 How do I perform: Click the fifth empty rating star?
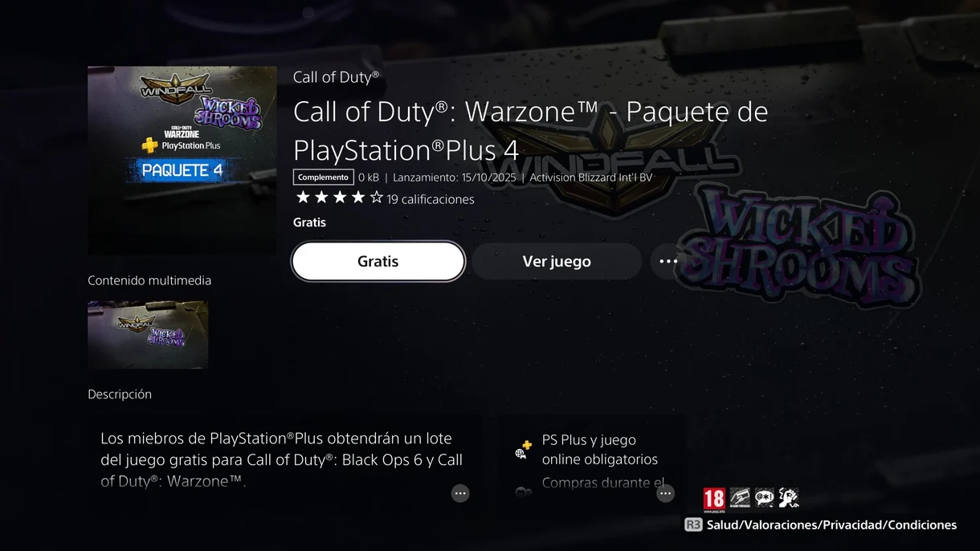(x=377, y=198)
